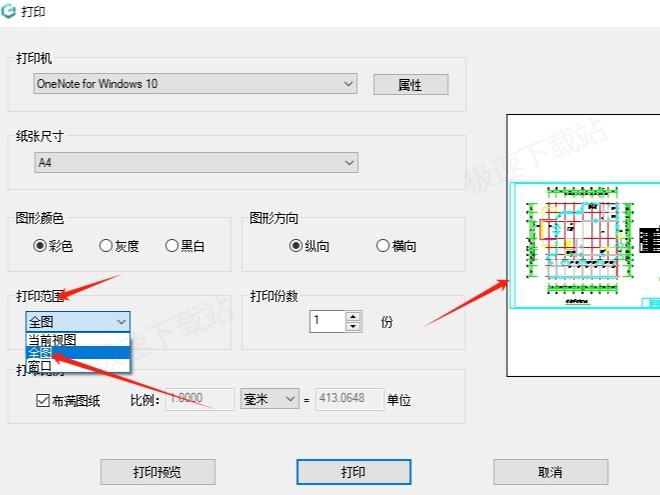The image size is (660, 495).
Task: Select the 黑白 black-white radio button
Action: (172, 245)
